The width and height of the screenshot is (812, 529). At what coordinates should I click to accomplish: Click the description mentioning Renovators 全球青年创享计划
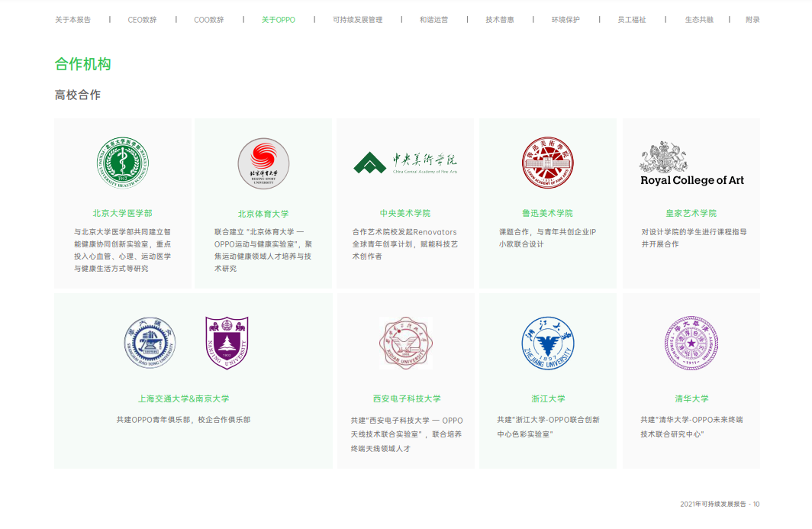(x=405, y=244)
